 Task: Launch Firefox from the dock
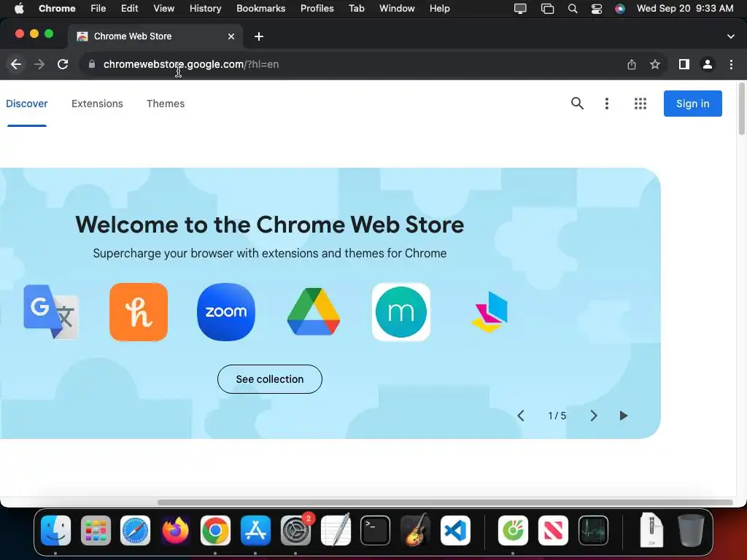tap(175, 530)
